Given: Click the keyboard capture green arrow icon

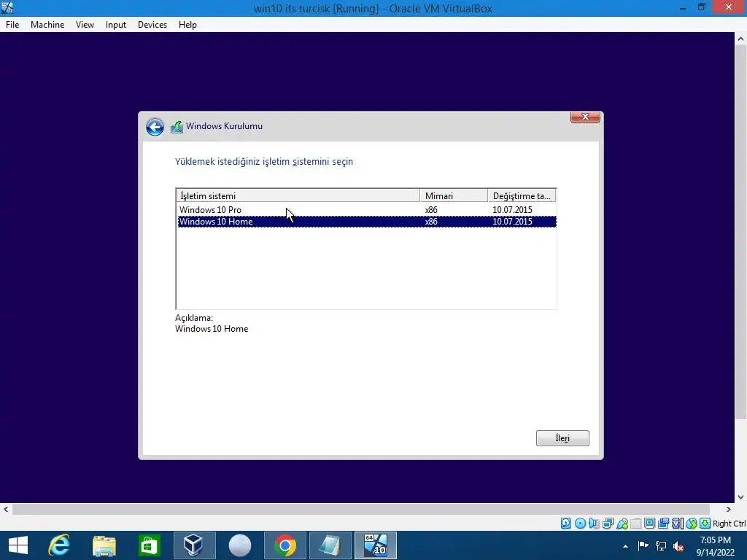Looking at the screenshot, I should (x=705, y=524).
